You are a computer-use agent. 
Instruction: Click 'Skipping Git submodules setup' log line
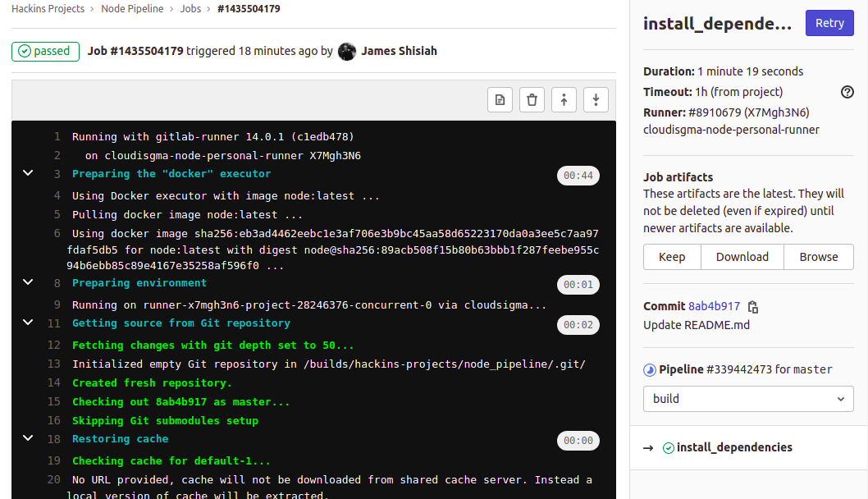pyautogui.click(x=165, y=421)
